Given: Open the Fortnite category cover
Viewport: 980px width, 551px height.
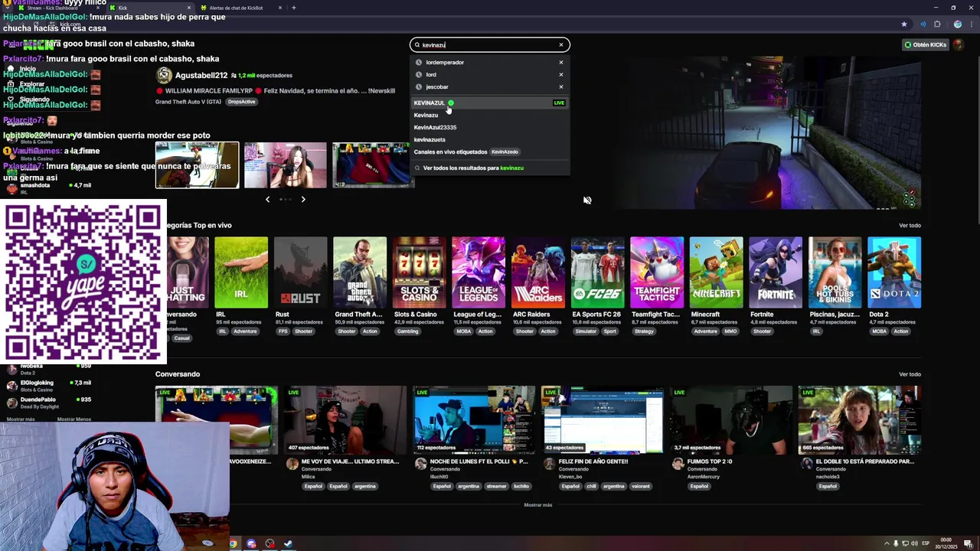Looking at the screenshot, I should click(x=776, y=272).
